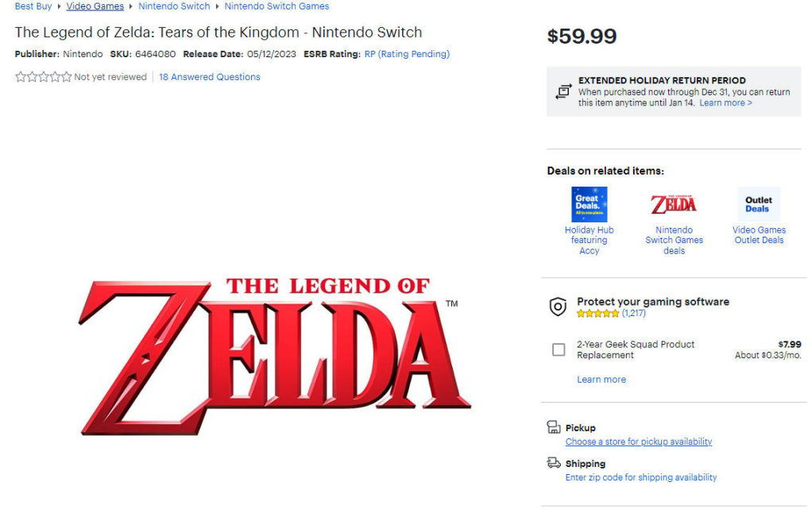Click the Legend of Zelda product image

(x=274, y=356)
